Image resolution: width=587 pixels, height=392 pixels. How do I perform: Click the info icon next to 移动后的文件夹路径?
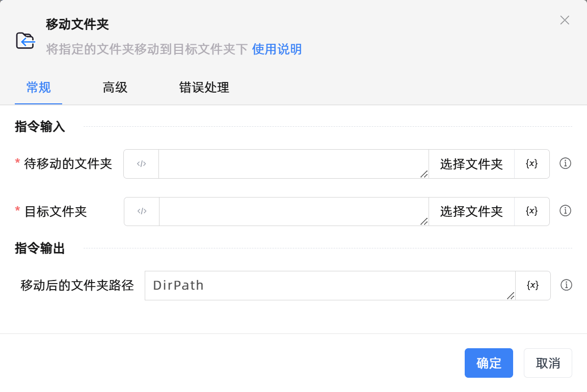(x=566, y=286)
